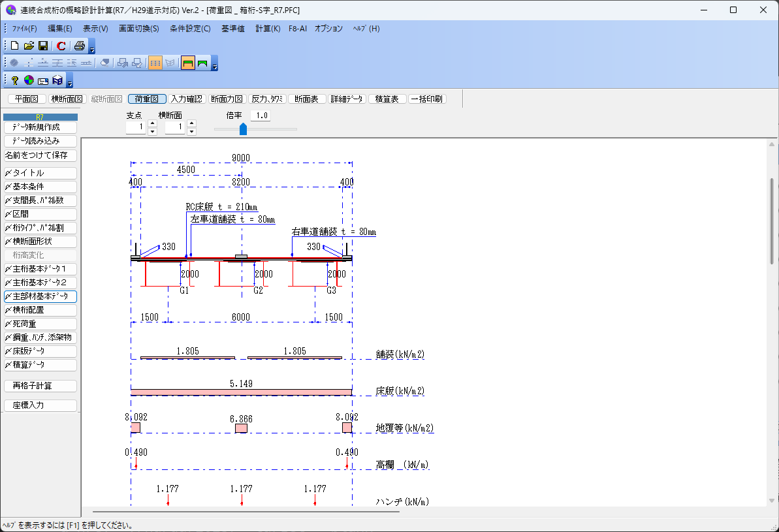This screenshot has height=532, width=779.
Task: Open the F8-AI menu
Action: pyautogui.click(x=298, y=29)
